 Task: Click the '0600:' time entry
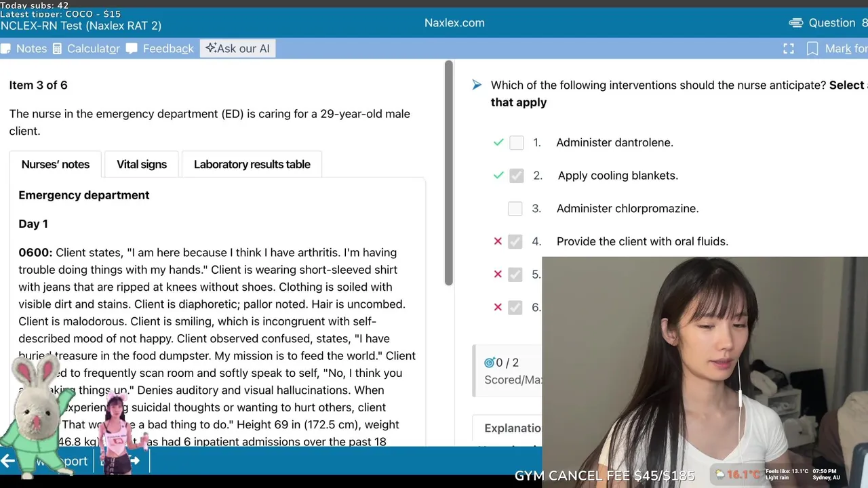coord(35,253)
